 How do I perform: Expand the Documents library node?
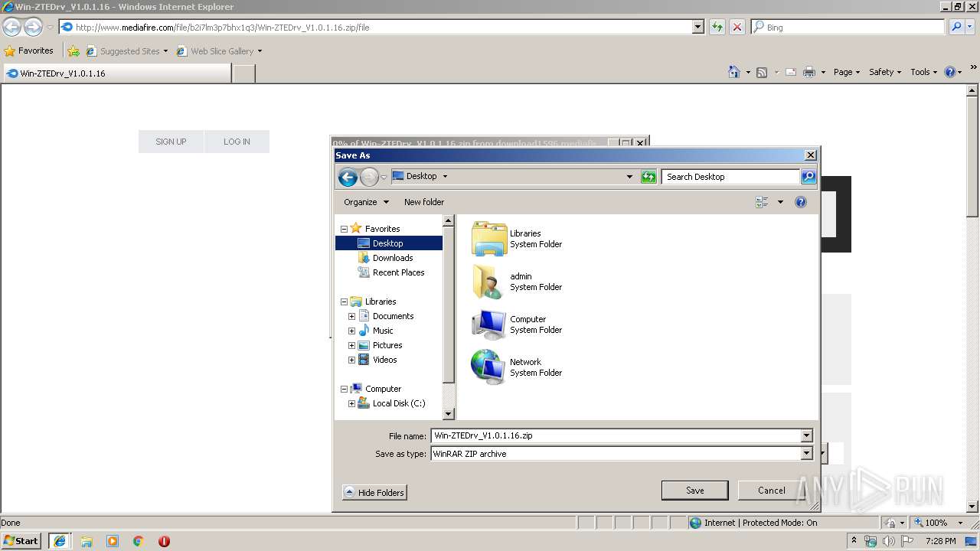[351, 316]
